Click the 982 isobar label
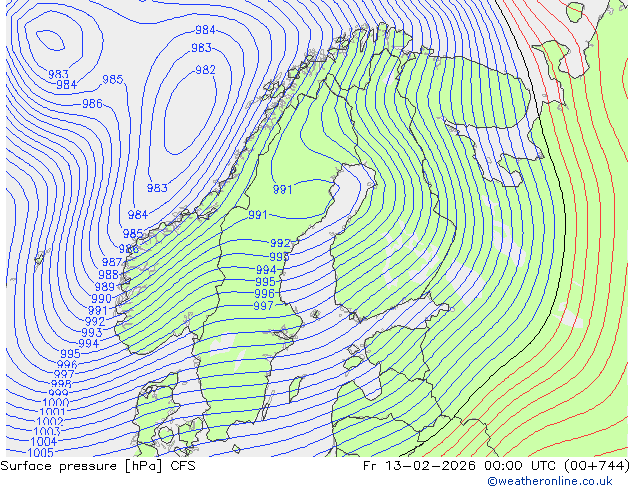The height and width of the screenshot is (490, 634). 205,70
